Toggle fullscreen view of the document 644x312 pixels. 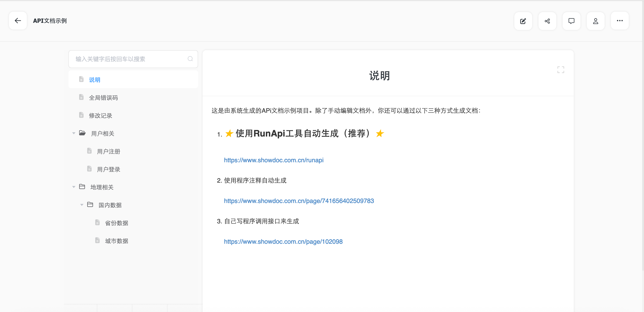(561, 70)
